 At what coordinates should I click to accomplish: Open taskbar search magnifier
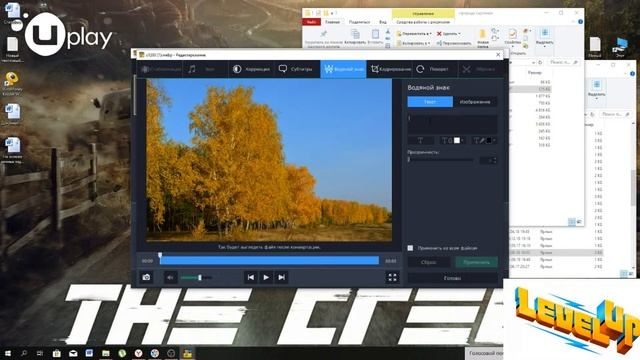click(x=24, y=353)
